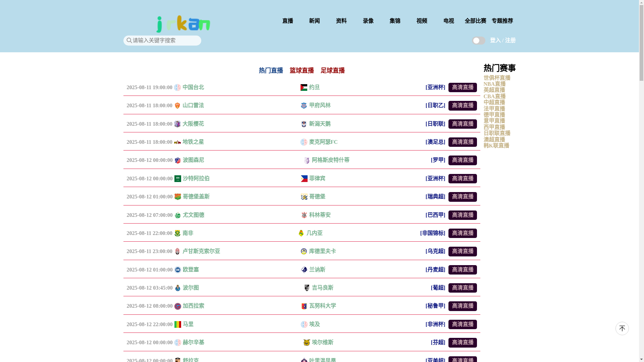The image size is (644, 362).
Task: Watch 高清直播 for 地铁之星 match
Action: (463, 142)
